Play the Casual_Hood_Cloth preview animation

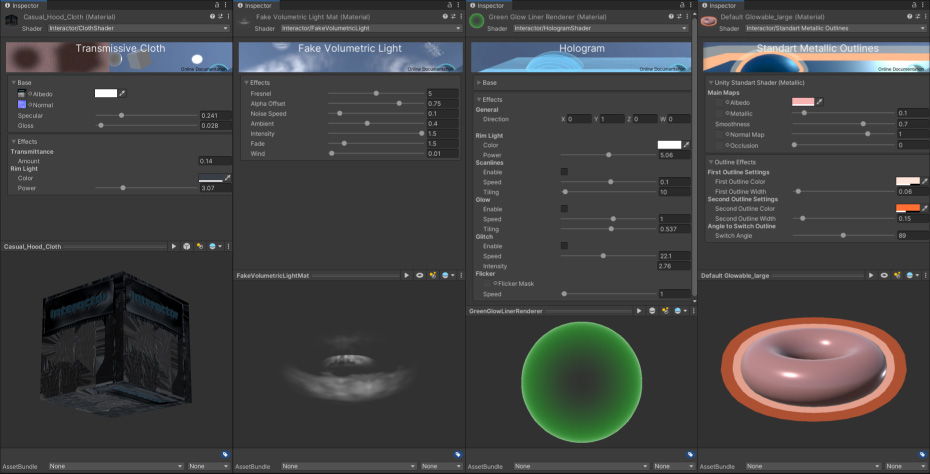pos(173,246)
